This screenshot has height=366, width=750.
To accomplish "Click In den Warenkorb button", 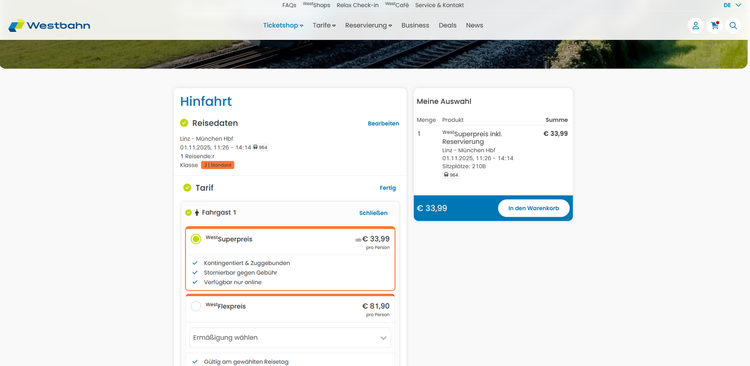I will [533, 208].
